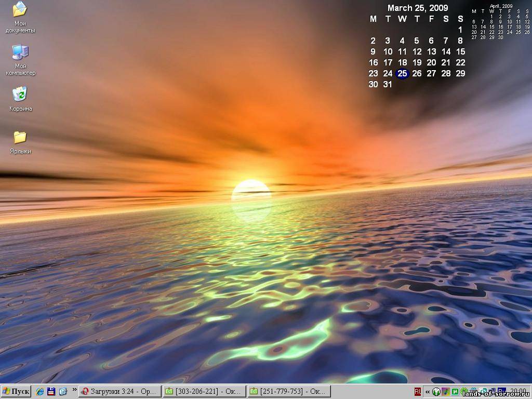Click the green flower ICQ tray icon
This screenshot has width=532, height=399.
coord(464,391)
